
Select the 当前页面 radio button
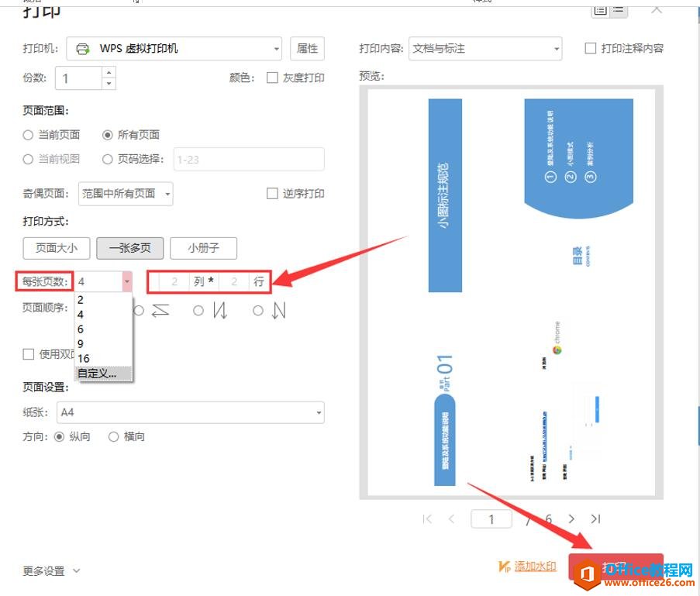point(28,135)
